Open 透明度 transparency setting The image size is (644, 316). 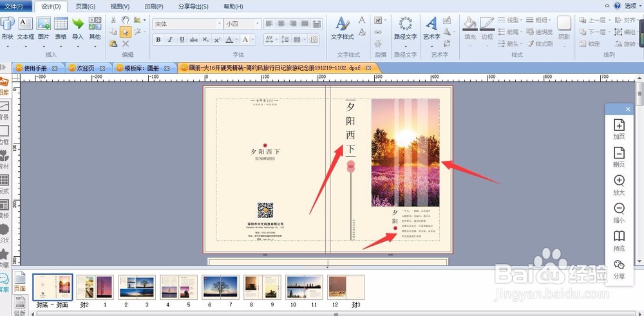point(540,32)
